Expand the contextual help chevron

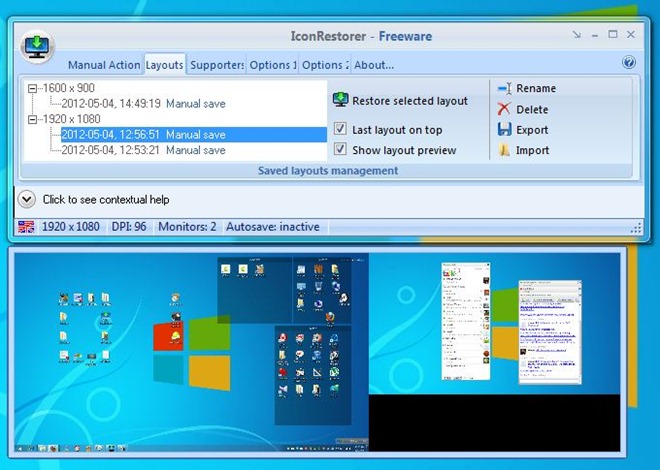pyautogui.click(x=27, y=199)
